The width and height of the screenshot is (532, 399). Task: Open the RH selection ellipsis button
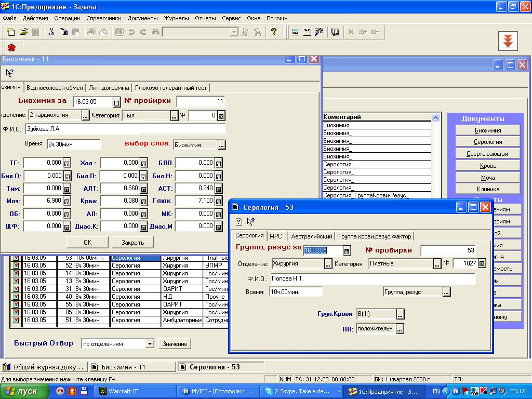[x=400, y=329]
